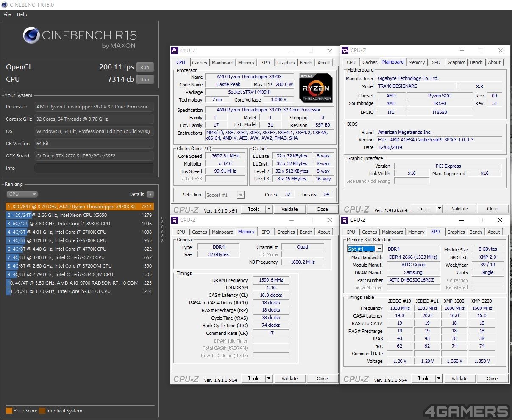Click the Cinebench app icon in title bar
The image size is (512, 420).
pos(4,5)
